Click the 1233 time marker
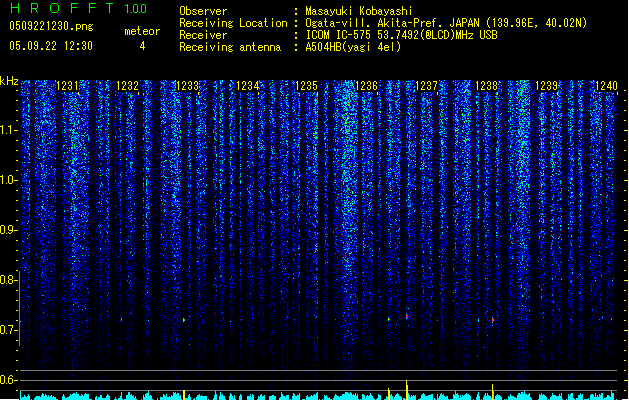Viewport: 629px width, 400px height. (187, 86)
